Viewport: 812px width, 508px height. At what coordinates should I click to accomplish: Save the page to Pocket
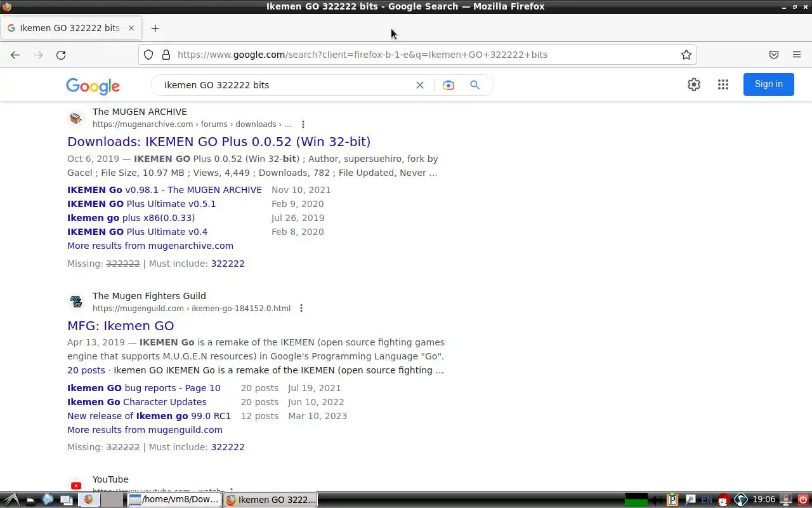click(774, 55)
